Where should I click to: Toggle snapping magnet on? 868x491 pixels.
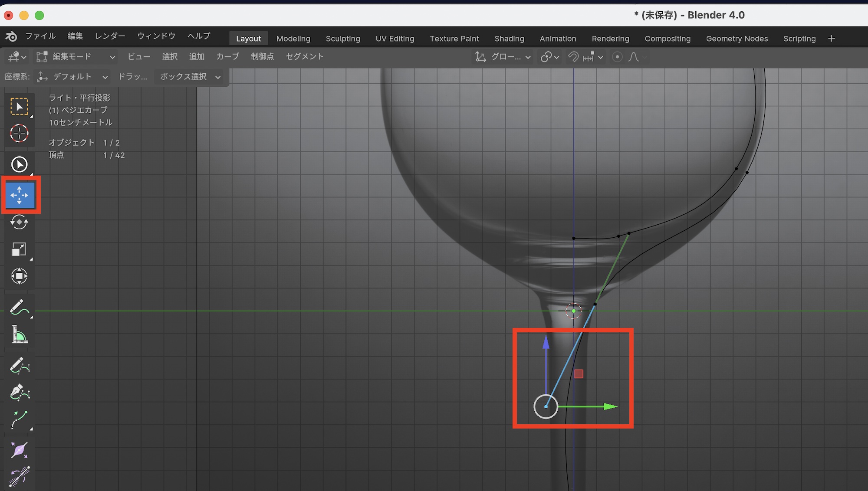click(573, 57)
